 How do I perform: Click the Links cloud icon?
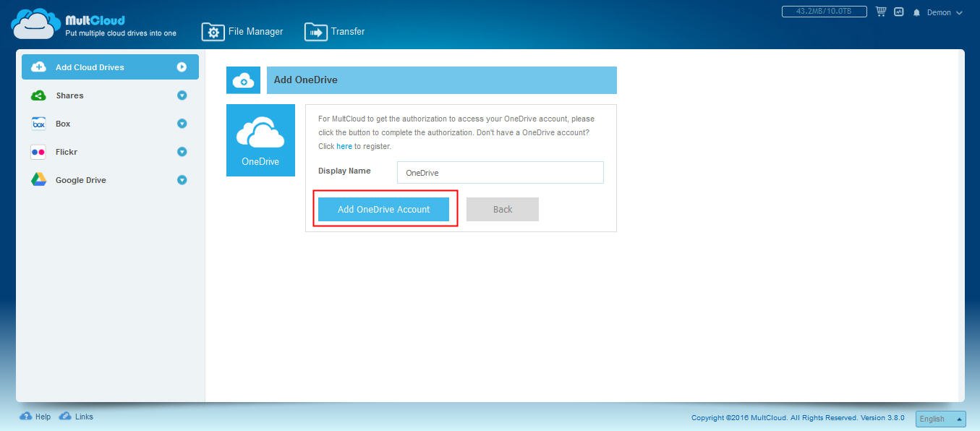65,417
